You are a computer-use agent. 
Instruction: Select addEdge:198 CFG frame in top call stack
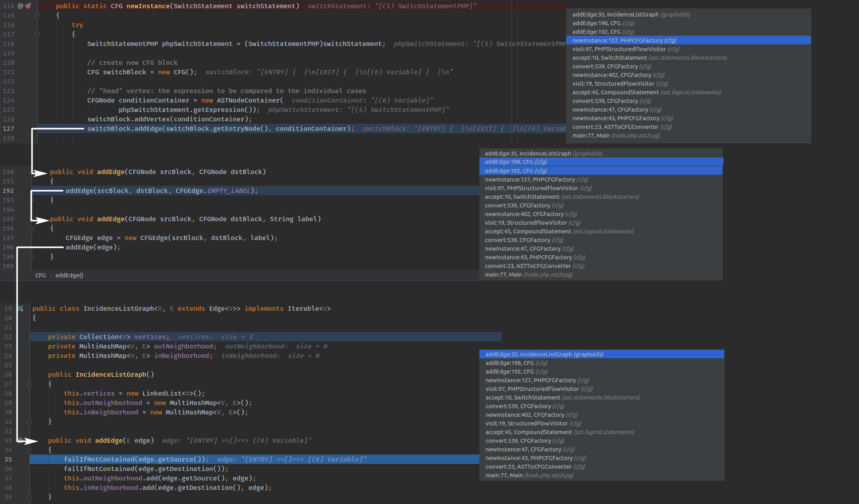tap(688, 23)
